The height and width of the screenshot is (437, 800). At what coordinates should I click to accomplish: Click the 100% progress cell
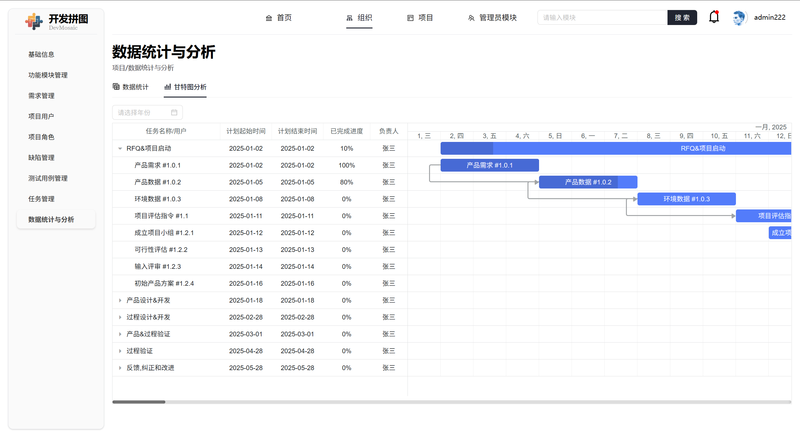346,165
